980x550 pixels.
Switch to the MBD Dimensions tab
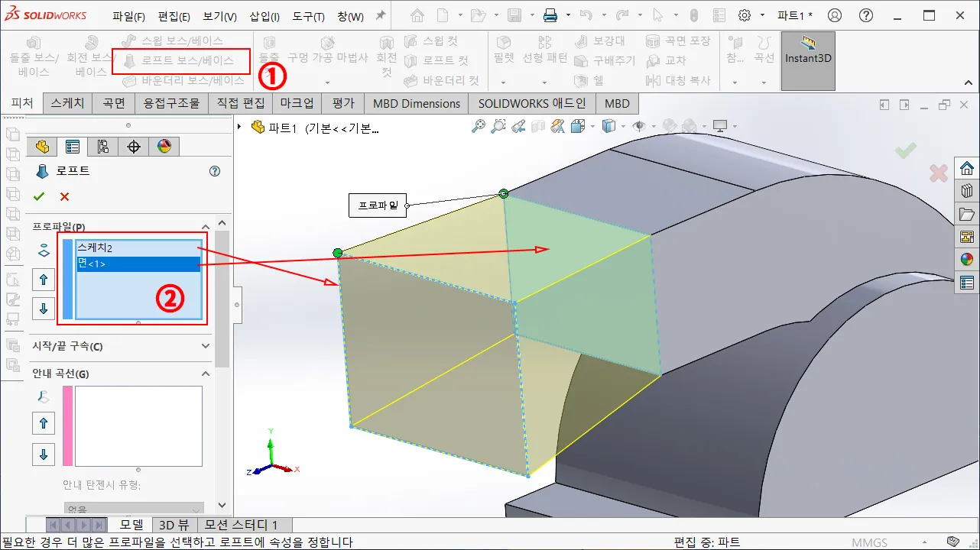click(417, 103)
